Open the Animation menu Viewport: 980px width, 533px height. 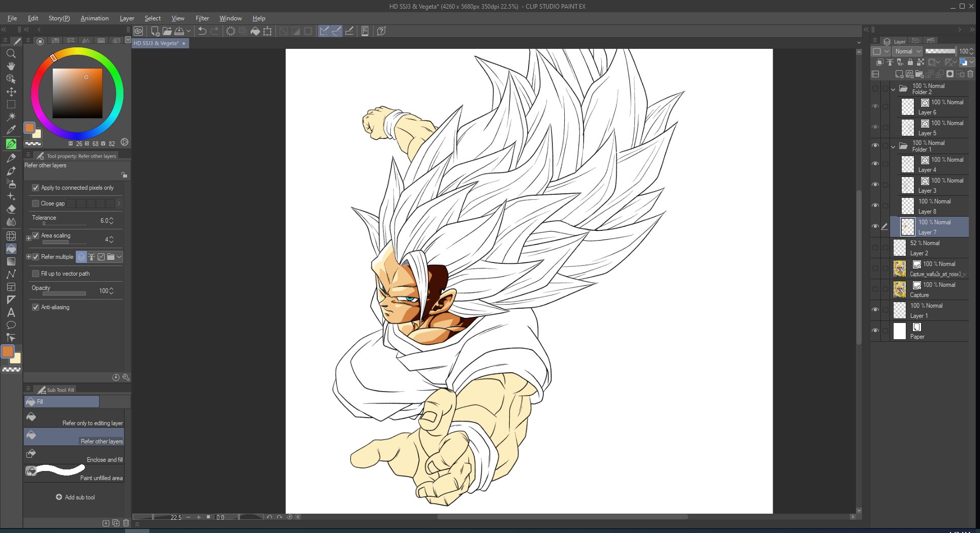[95, 18]
